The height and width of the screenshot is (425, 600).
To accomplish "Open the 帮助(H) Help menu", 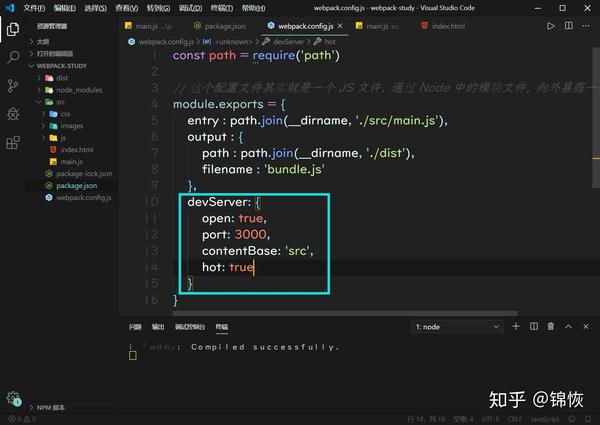I will point(253,8).
